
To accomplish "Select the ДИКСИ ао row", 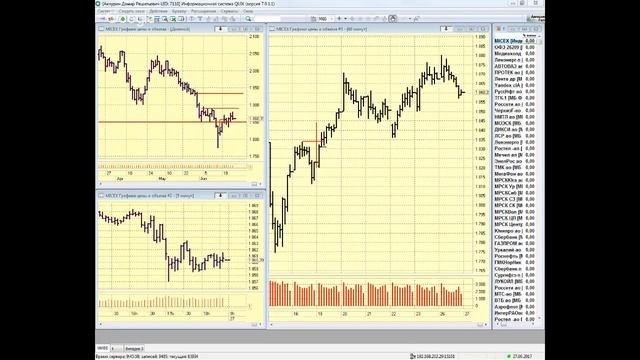I will point(515,129).
